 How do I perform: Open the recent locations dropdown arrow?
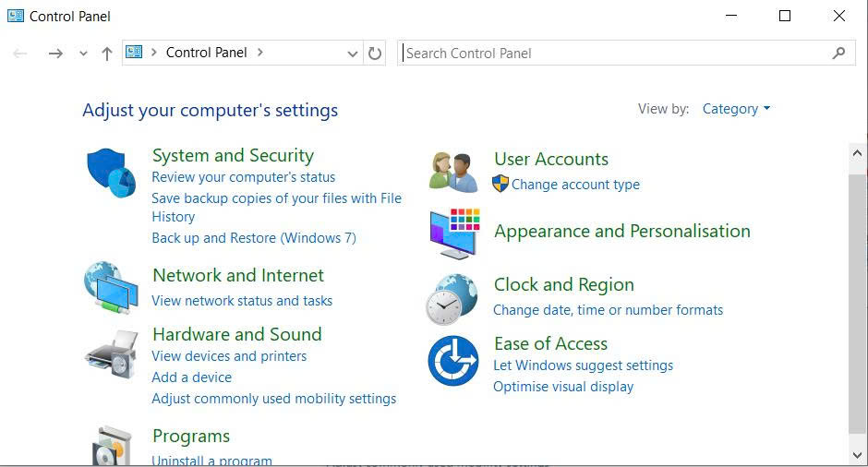pos(83,54)
